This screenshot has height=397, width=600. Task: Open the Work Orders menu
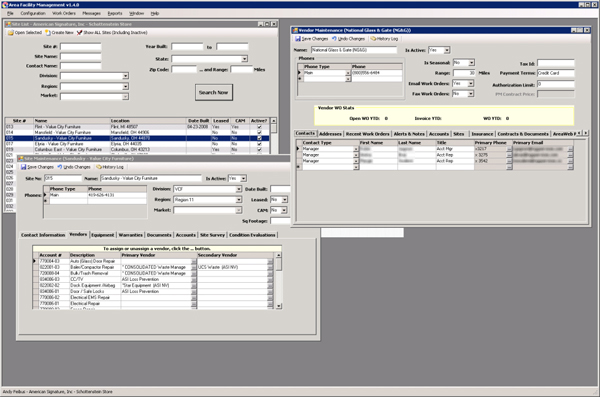(x=64, y=13)
